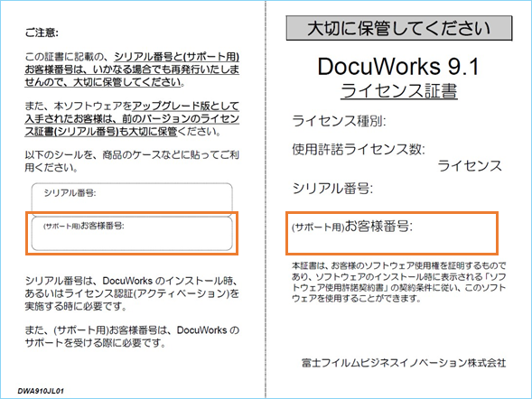Click the 'ライセンス種別:' label
This screenshot has width=532, height=399.
[339, 121]
